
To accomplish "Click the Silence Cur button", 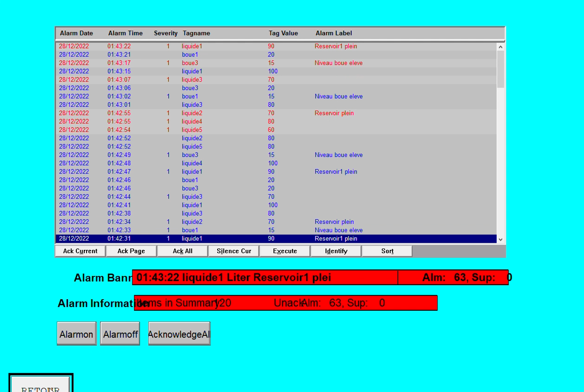I will (x=234, y=251).
